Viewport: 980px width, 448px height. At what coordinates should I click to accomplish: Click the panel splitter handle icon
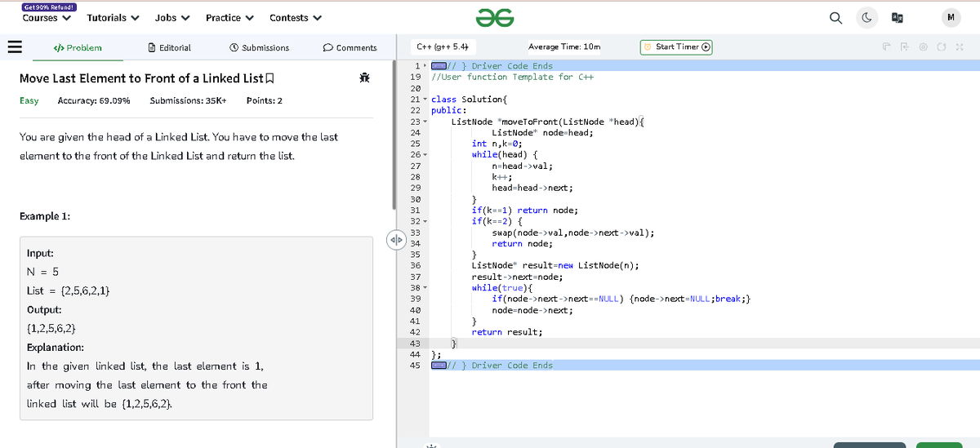click(395, 239)
